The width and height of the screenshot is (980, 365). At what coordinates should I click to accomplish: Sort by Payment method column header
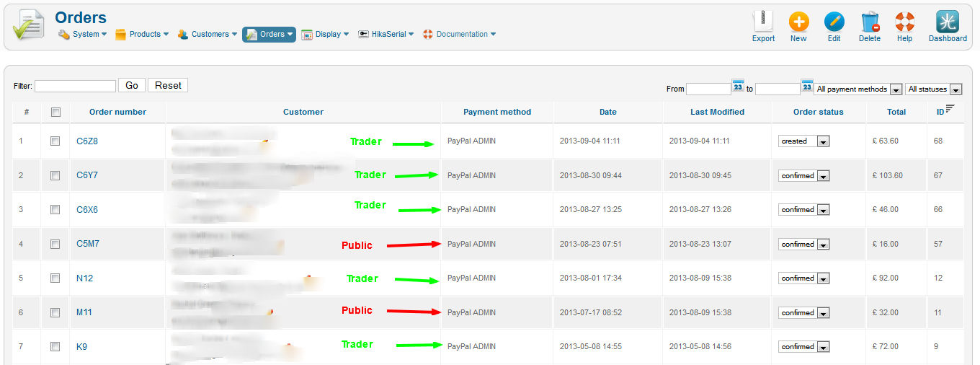tap(497, 112)
